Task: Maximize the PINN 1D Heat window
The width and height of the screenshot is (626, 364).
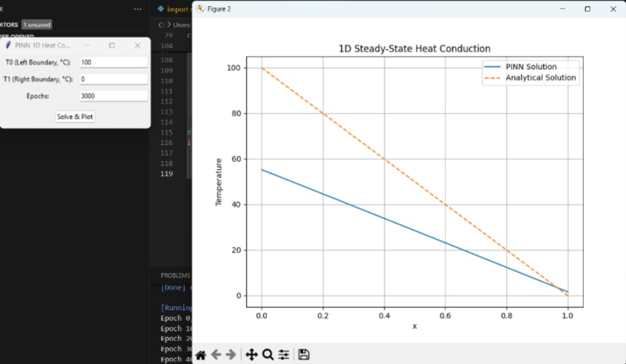Action: click(x=112, y=46)
